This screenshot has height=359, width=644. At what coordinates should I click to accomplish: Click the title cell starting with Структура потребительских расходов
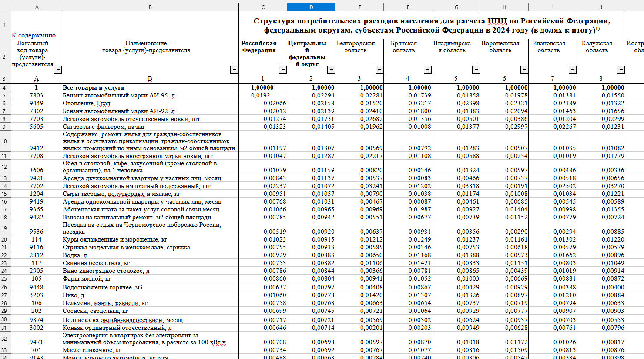pyautogui.click(x=432, y=25)
